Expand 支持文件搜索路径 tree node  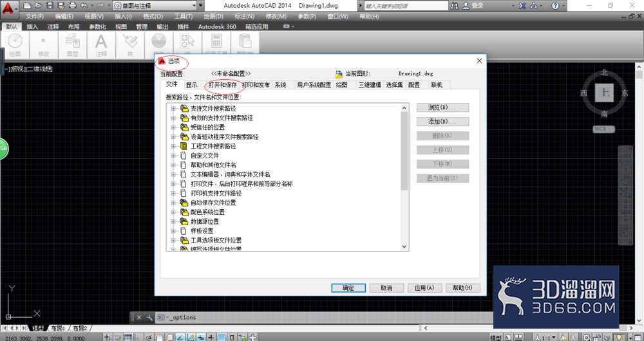[173, 108]
